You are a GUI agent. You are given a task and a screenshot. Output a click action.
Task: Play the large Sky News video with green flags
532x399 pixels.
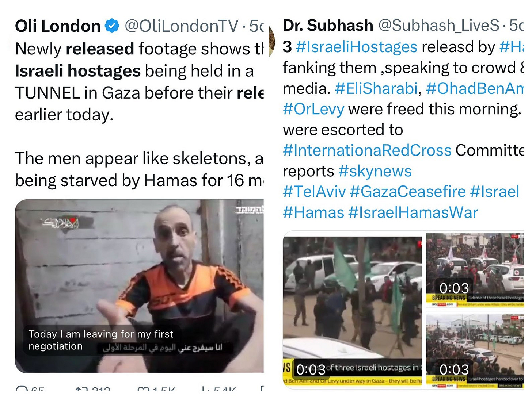coord(352,310)
